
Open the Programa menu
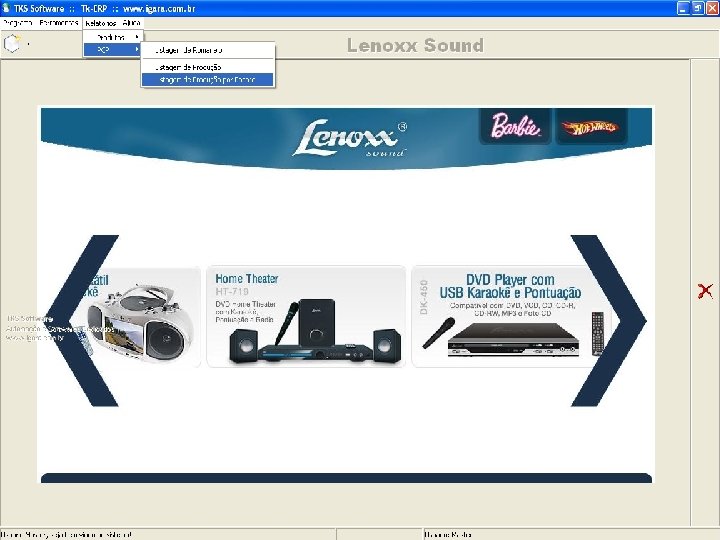[x=17, y=22]
